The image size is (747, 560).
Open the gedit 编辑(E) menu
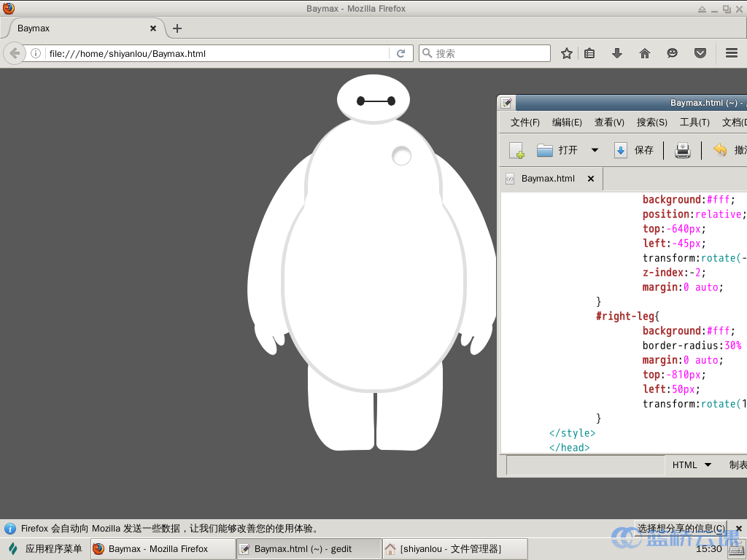tap(567, 122)
